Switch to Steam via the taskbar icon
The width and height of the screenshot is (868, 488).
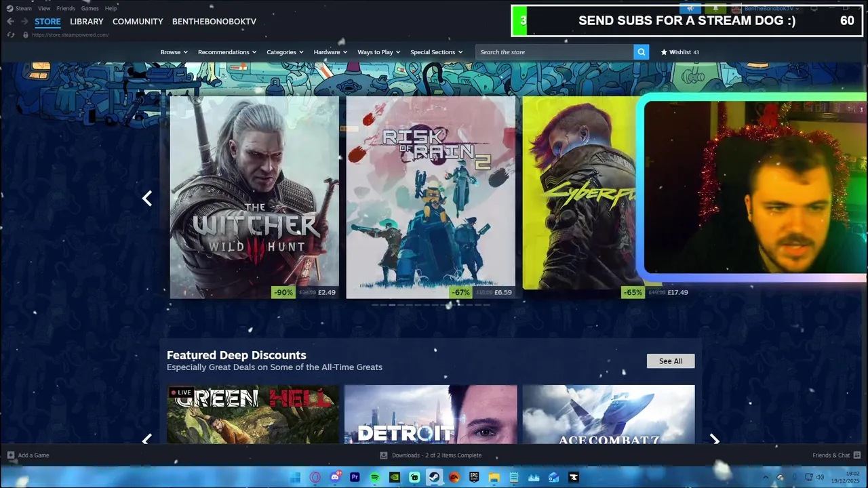point(435,477)
